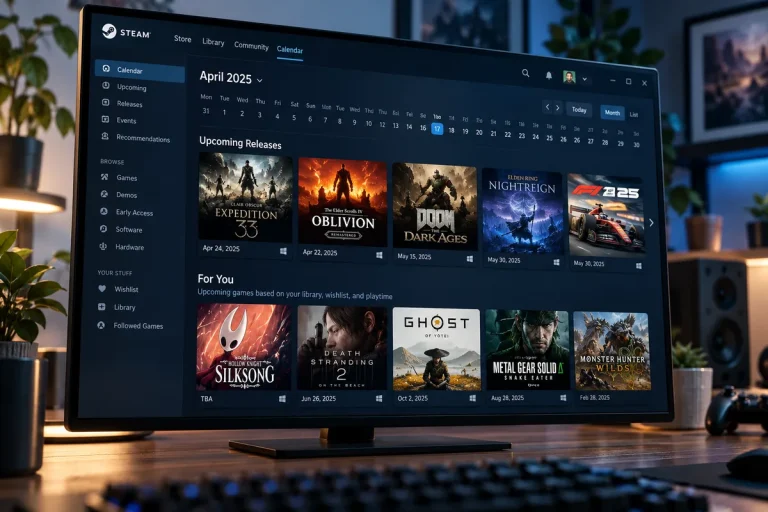
Task: Click the Followed Games sidebar icon
Action: tap(101, 325)
